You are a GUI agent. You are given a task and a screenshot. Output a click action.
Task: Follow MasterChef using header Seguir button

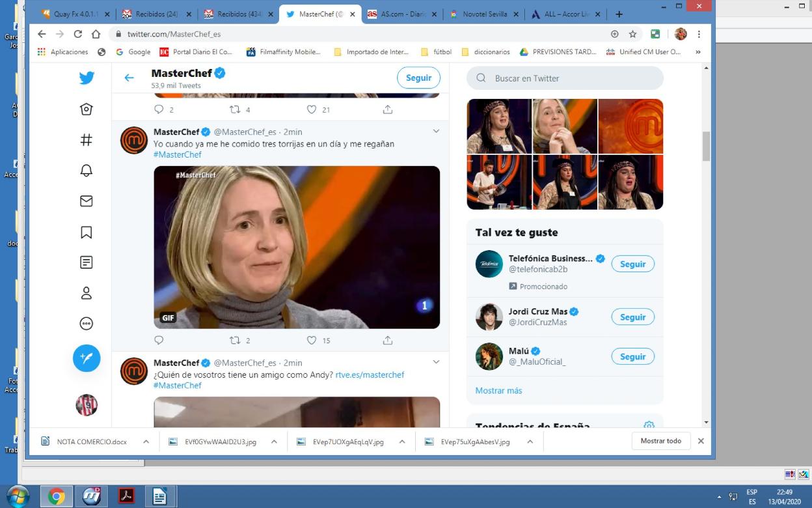(418, 78)
